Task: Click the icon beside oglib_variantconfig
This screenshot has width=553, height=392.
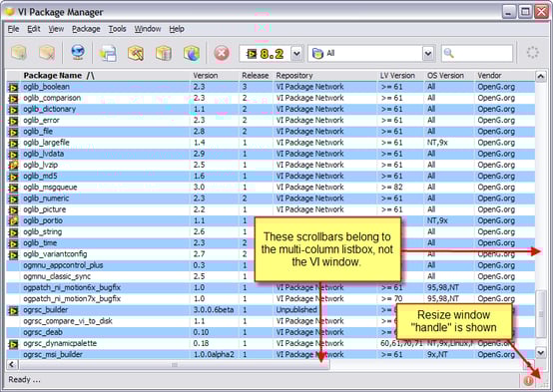Action: 13,254
